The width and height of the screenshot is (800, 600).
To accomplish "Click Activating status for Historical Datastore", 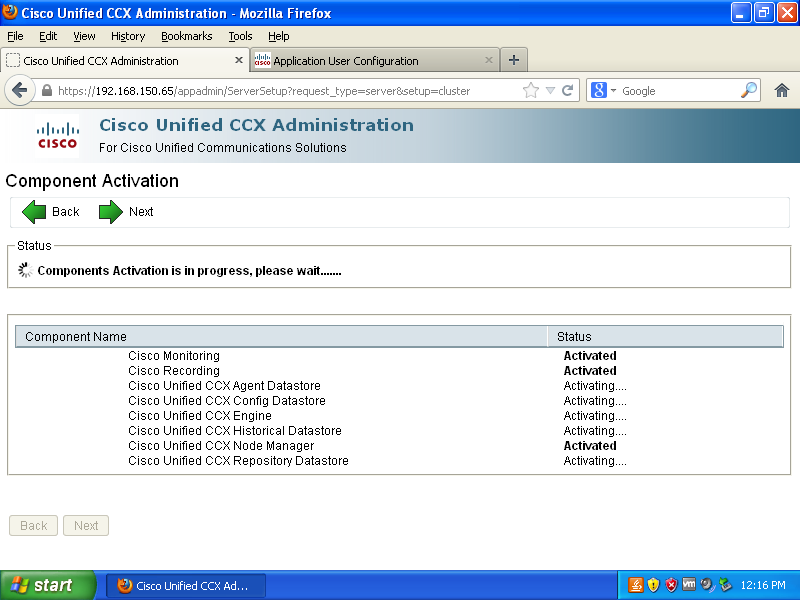I will [595, 431].
